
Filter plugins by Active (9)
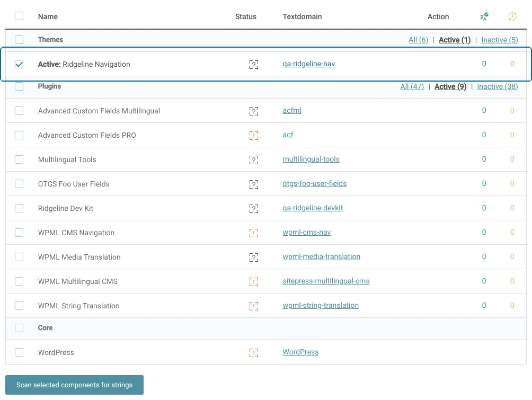coord(450,86)
